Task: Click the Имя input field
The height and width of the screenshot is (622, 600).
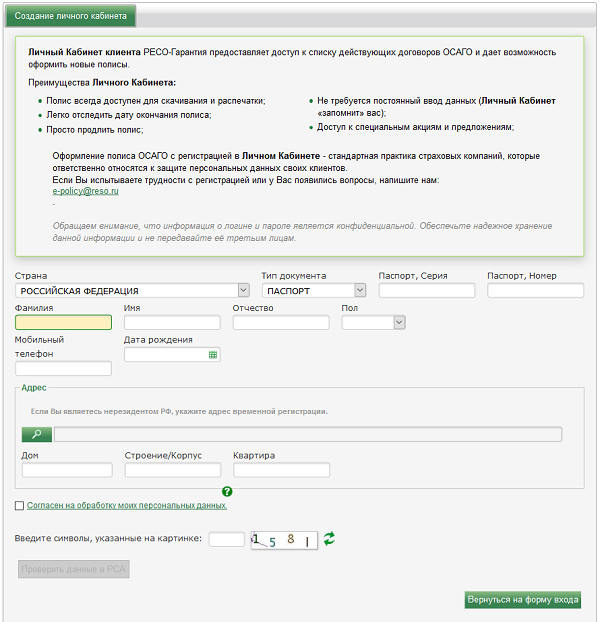Action: (x=172, y=323)
